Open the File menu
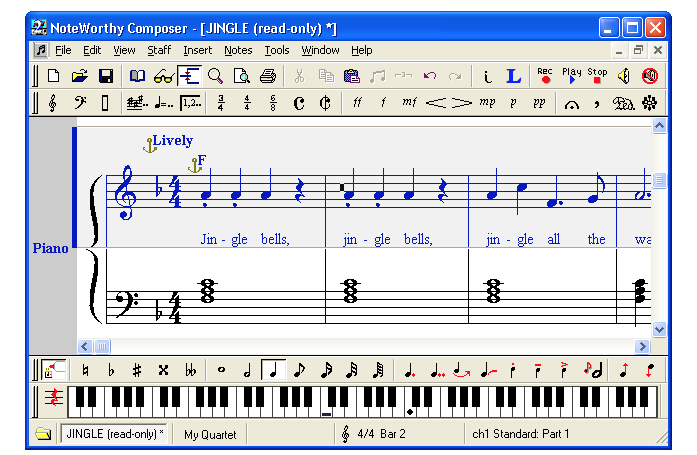 63,50
